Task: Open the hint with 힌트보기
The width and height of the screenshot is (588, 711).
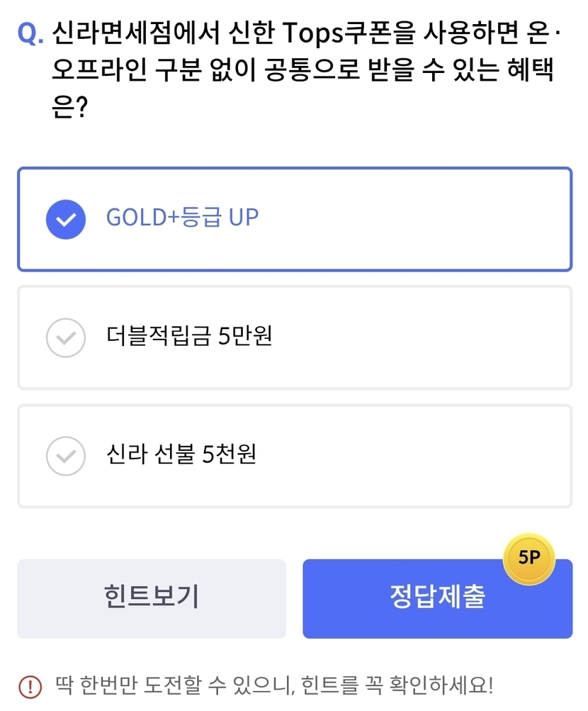Action: pyautogui.click(x=152, y=598)
